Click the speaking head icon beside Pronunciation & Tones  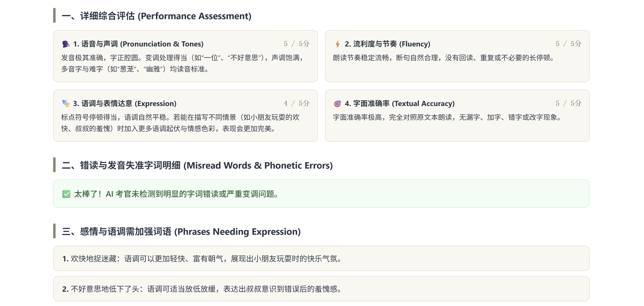click(x=66, y=44)
